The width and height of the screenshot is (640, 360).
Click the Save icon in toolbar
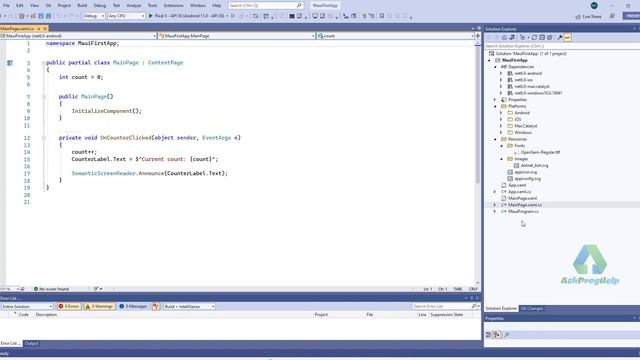point(41,16)
